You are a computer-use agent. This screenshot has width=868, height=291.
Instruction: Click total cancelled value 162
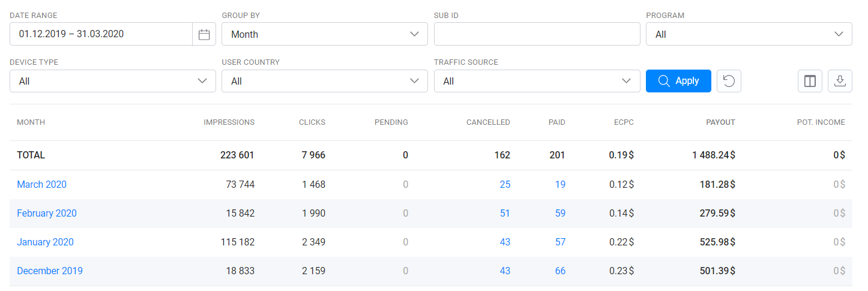[502, 155]
